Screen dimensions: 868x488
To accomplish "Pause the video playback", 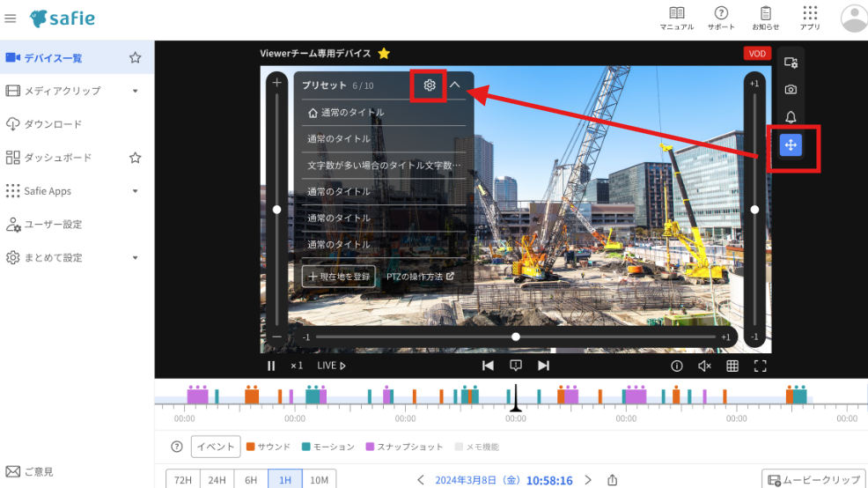I will (271, 366).
